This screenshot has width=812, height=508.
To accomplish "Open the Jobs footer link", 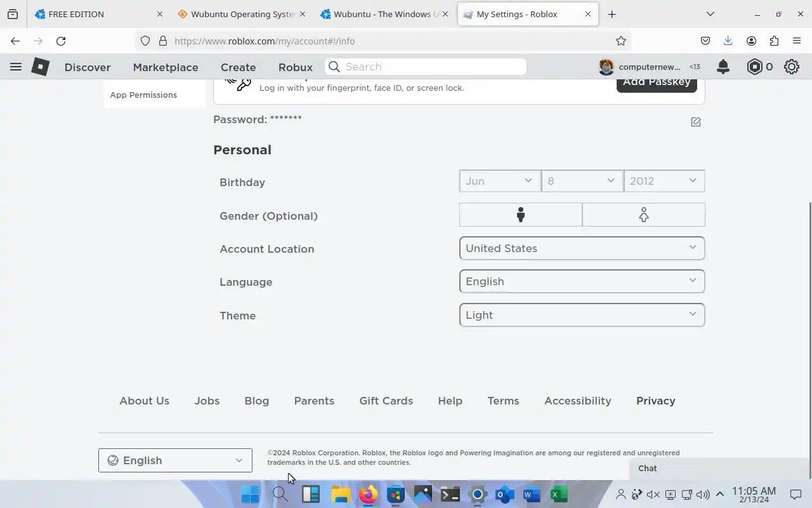I will click(x=207, y=401).
